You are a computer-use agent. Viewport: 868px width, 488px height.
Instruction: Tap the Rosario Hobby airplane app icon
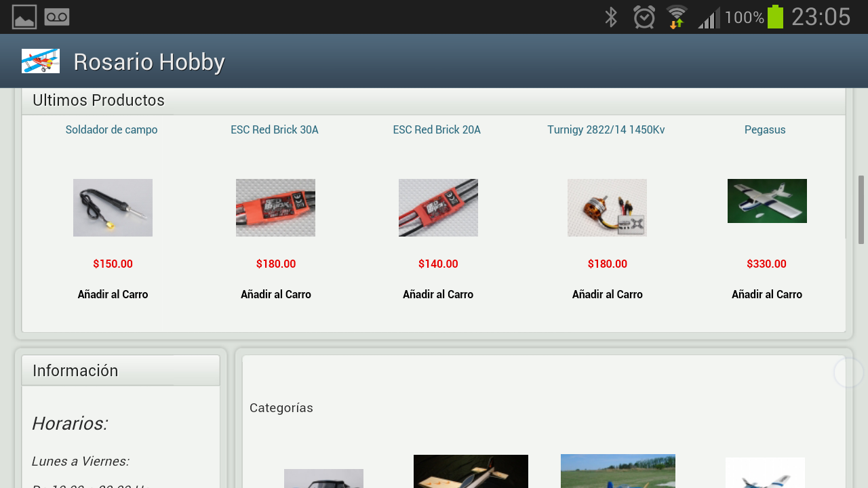[41, 61]
